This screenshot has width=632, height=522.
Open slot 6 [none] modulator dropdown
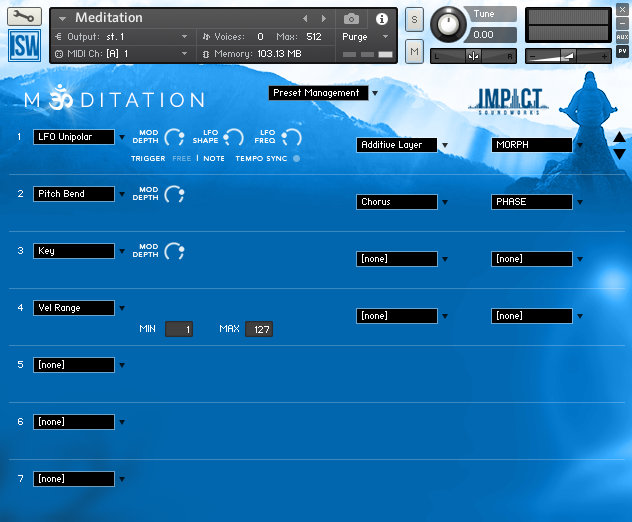click(74, 422)
